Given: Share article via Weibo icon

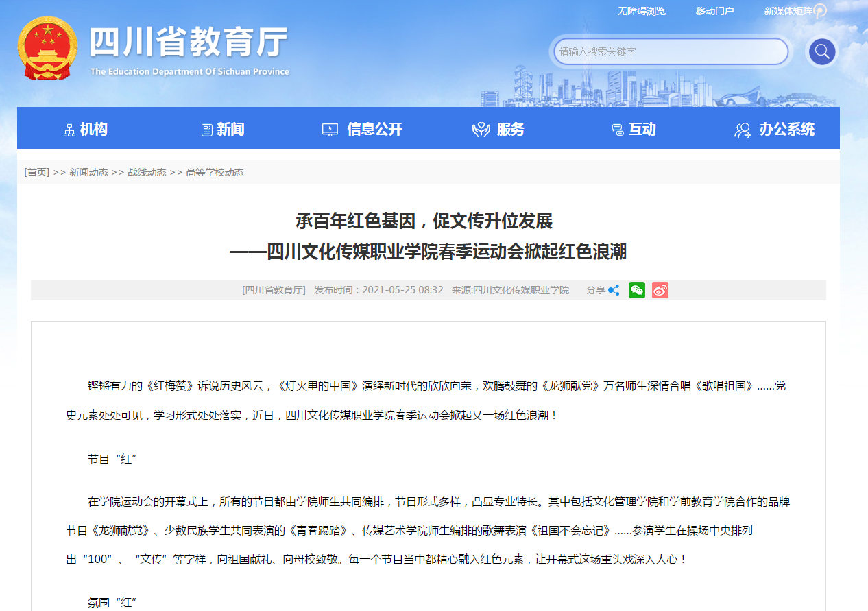Looking at the screenshot, I should pyautogui.click(x=660, y=290).
